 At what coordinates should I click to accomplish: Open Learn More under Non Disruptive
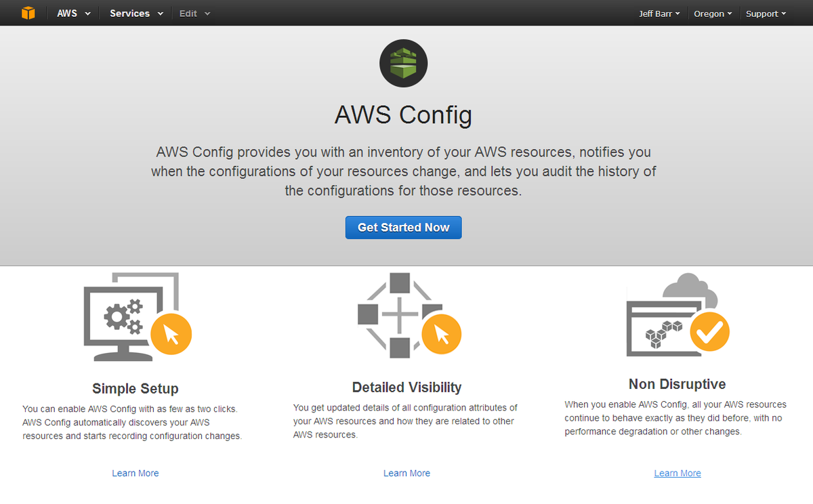pos(677,473)
